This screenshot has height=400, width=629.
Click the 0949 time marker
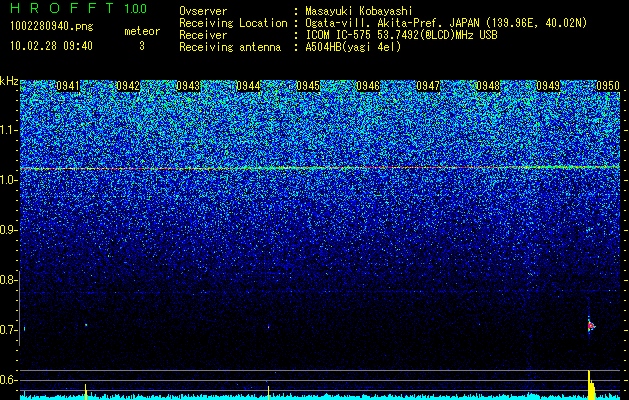[x=548, y=86]
